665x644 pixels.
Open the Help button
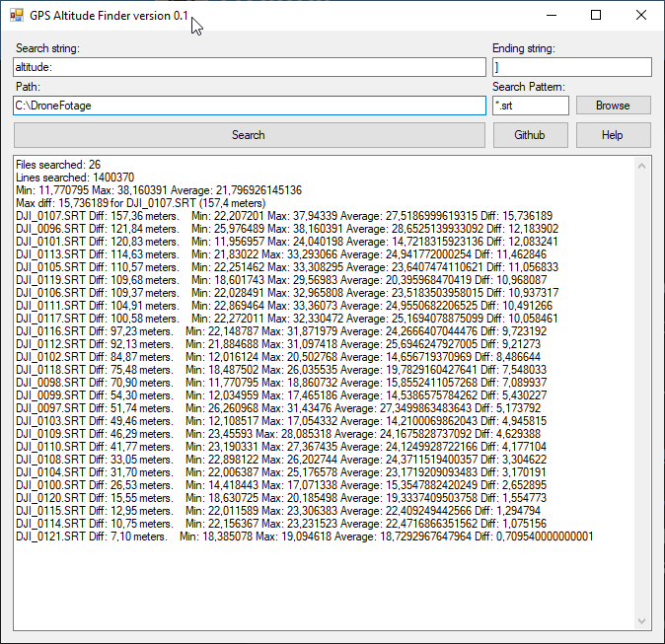tap(613, 135)
